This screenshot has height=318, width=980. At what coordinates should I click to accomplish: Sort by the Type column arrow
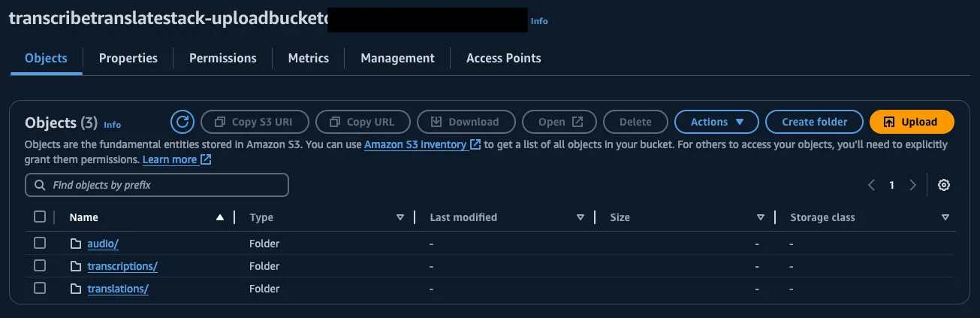point(400,217)
